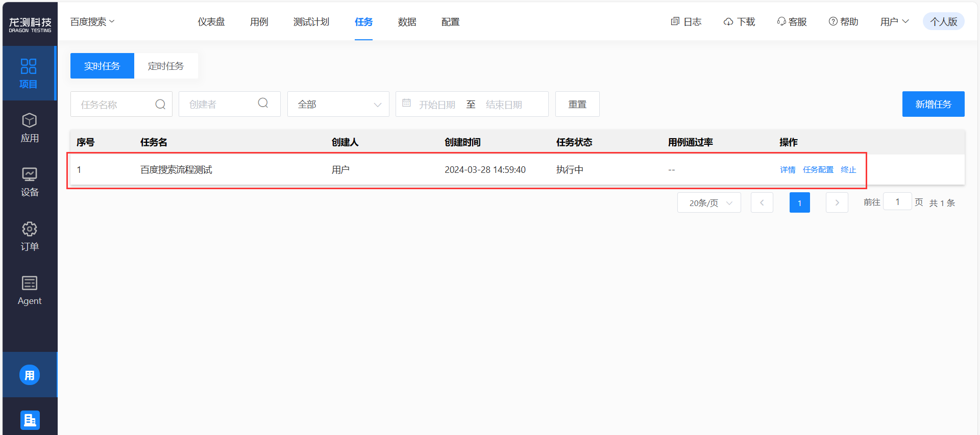The width and height of the screenshot is (980, 435).
Task: Select the 实时任务 tab
Action: click(x=102, y=66)
